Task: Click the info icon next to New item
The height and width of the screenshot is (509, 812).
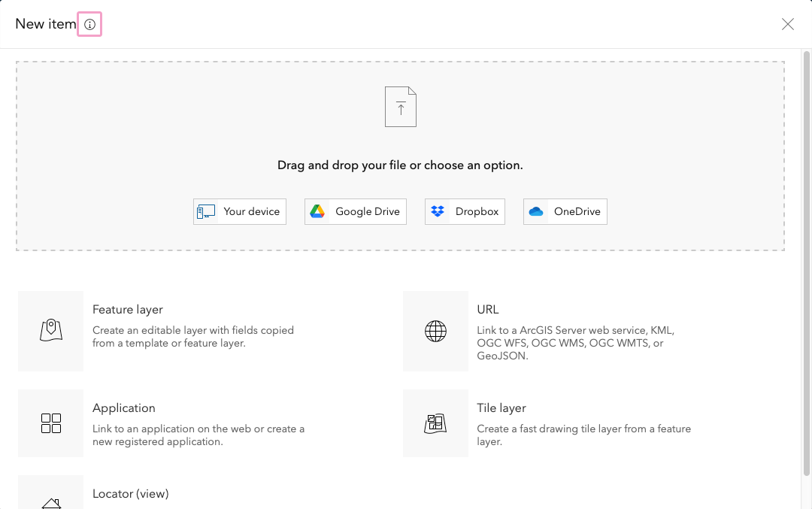Action: click(89, 24)
